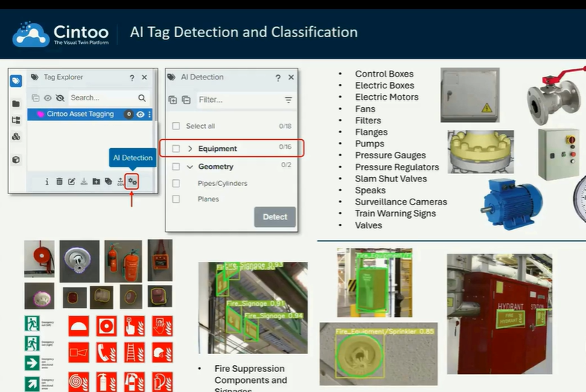Click the export CSV icon
Image resolution: width=586 pixels, height=392 pixels.
121,181
